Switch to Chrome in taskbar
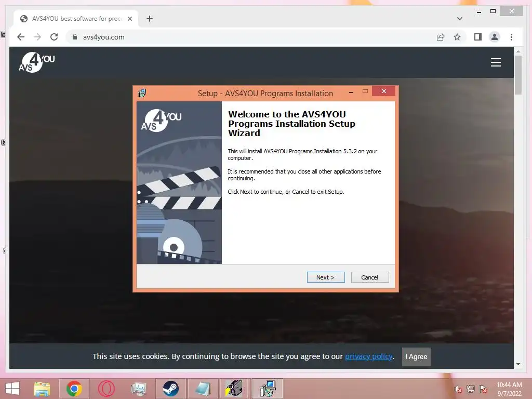Screen dimensions: 532x399 click(x=74, y=389)
